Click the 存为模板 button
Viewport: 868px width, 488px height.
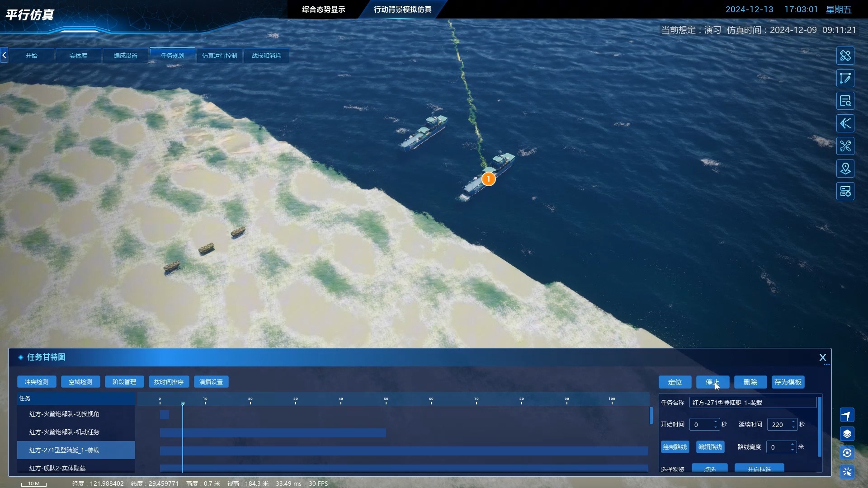coord(788,382)
